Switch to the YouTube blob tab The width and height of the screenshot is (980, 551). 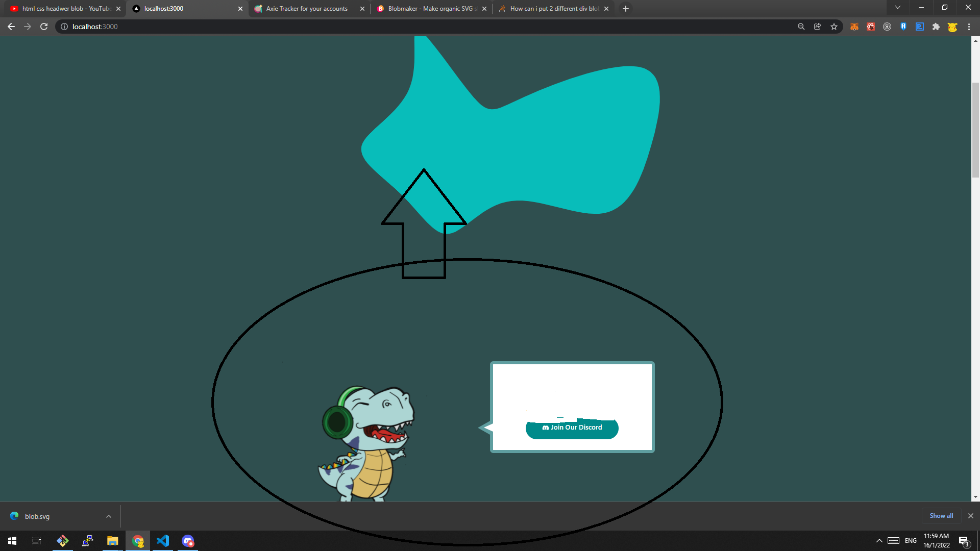(x=64, y=9)
